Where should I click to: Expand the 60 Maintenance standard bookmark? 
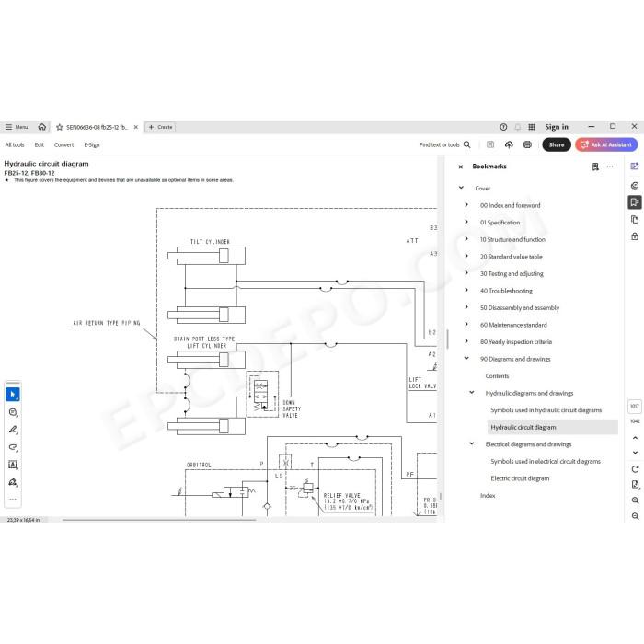tap(466, 324)
